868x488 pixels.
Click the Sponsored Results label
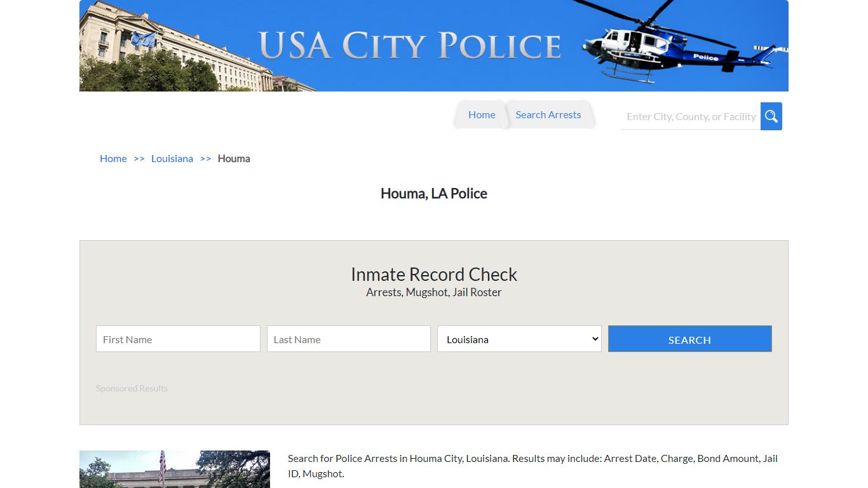tap(132, 388)
